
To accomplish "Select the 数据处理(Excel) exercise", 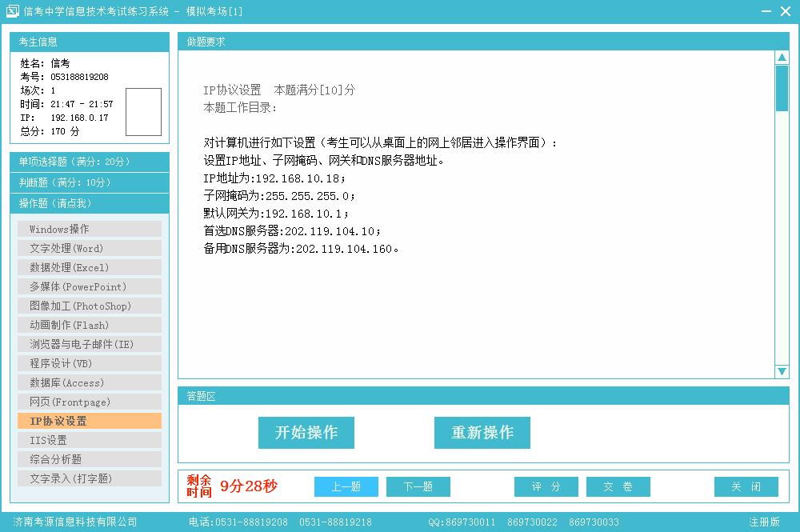I will tap(89, 267).
